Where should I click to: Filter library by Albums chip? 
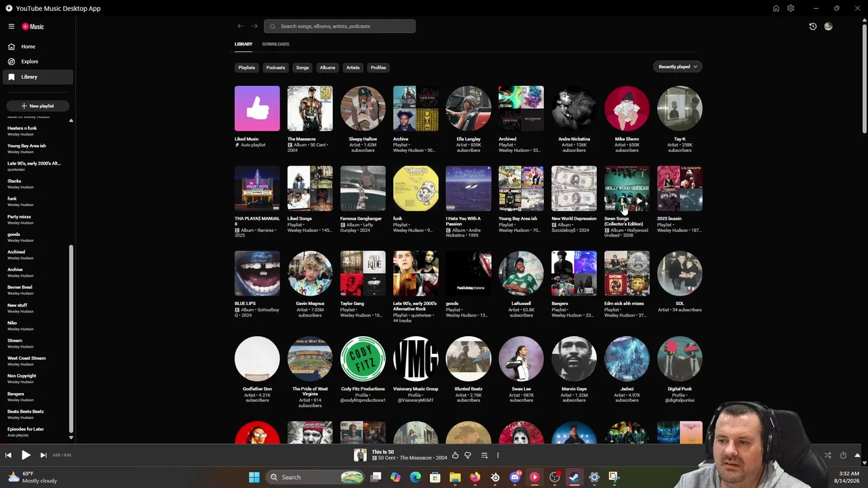coord(328,68)
